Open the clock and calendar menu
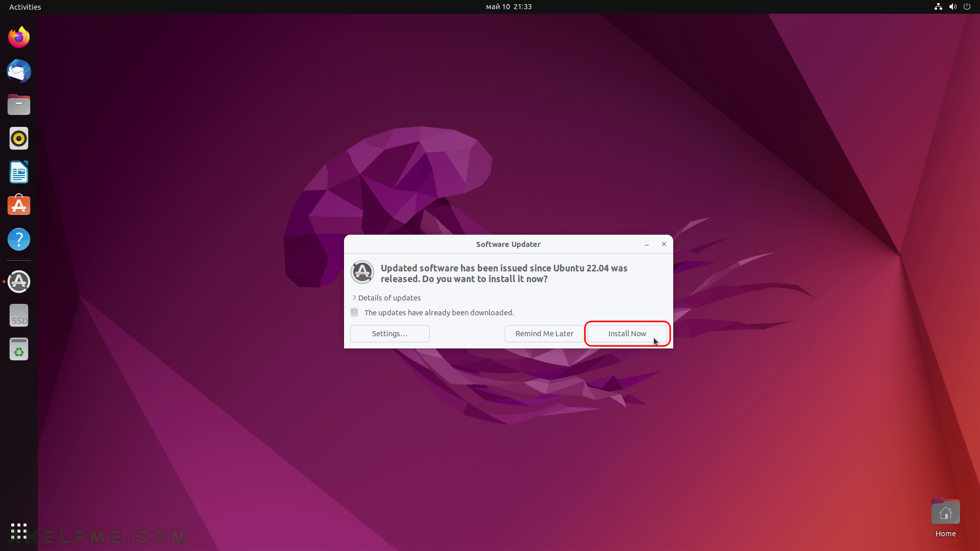This screenshot has width=980, height=551. click(x=508, y=7)
